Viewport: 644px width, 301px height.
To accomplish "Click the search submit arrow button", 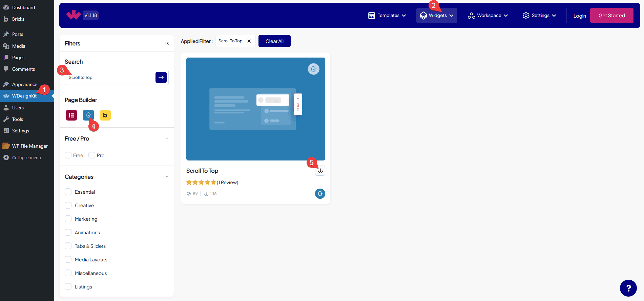I will [x=161, y=77].
